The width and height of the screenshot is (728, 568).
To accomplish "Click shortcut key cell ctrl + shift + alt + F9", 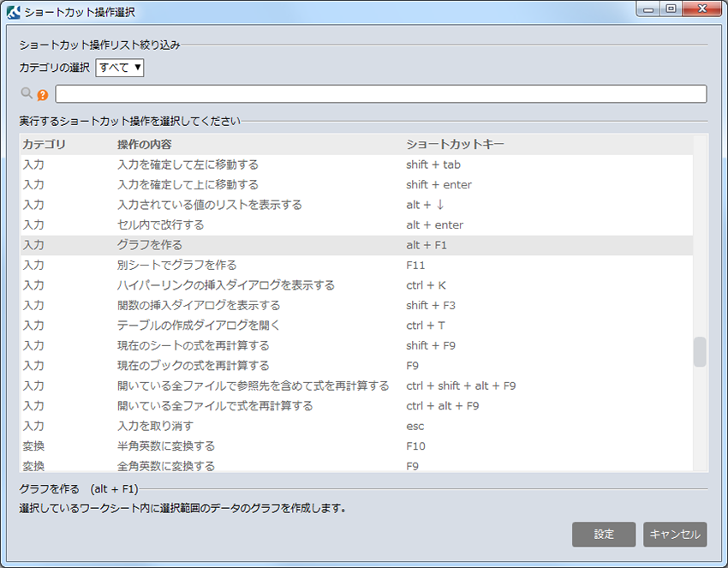I will click(461, 386).
